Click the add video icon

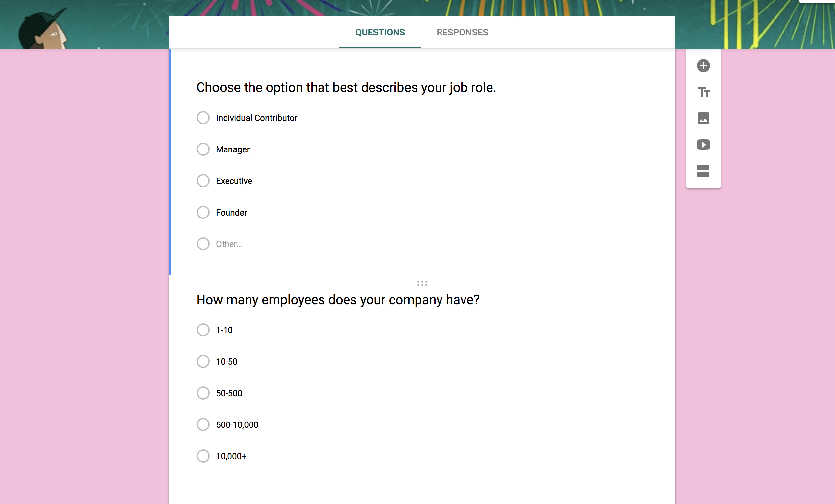tap(704, 145)
